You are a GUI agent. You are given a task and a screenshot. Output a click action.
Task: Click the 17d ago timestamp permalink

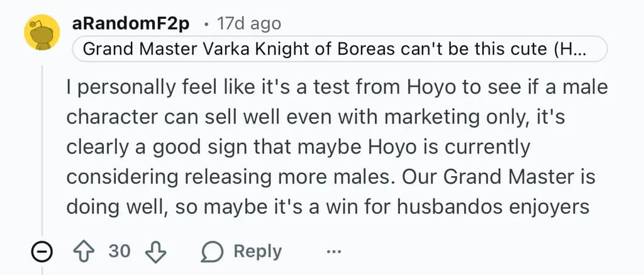click(249, 24)
